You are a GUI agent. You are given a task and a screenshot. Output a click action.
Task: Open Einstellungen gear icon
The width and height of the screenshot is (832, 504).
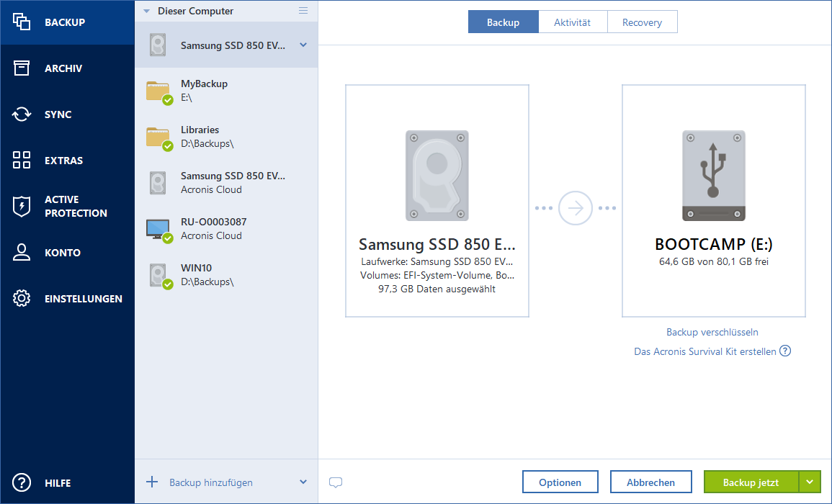[x=22, y=299]
